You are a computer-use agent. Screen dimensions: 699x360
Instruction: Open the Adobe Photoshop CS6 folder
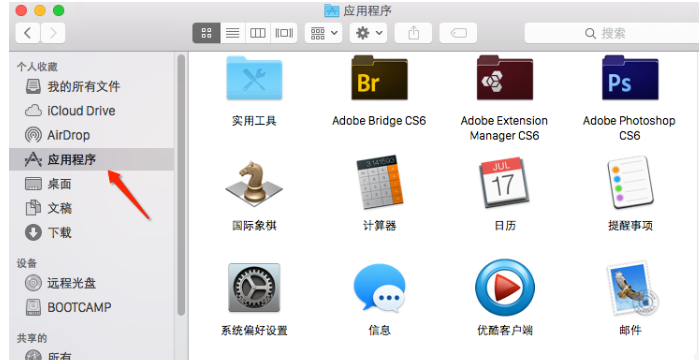point(629,78)
